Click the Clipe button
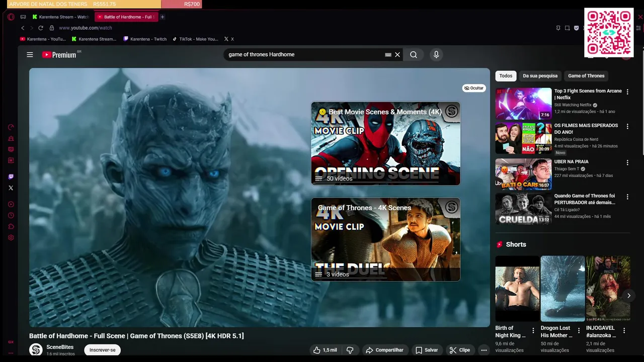 (x=460, y=350)
